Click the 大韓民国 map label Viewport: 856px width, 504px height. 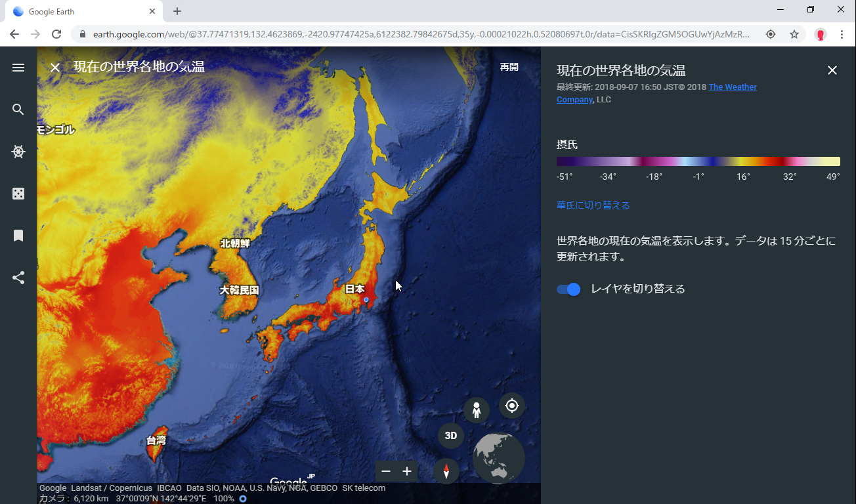pyautogui.click(x=240, y=290)
